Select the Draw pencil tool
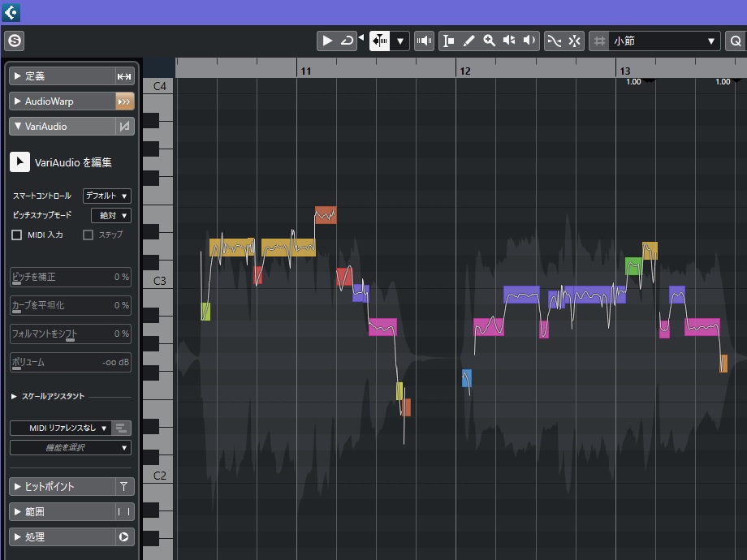The width and height of the screenshot is (747, 560). tap(468, 41)
